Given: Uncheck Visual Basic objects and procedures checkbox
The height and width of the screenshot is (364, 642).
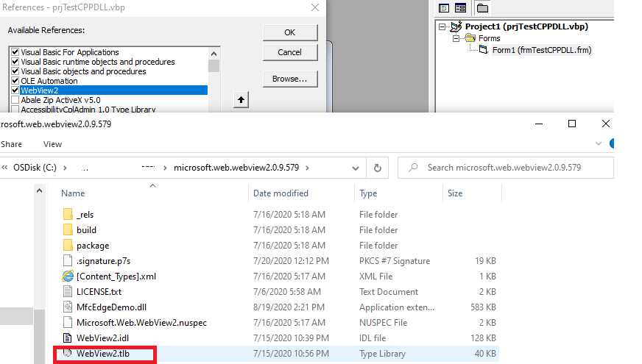Looking at the screenshot, I should (x=15, y=71).
